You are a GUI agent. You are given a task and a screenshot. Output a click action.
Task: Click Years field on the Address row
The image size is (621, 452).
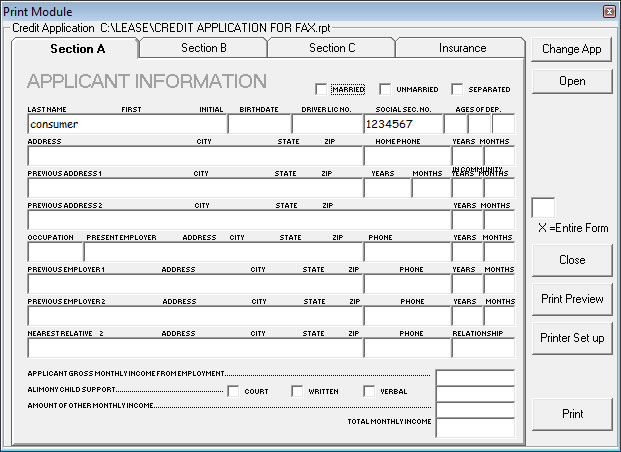point(467,156)
